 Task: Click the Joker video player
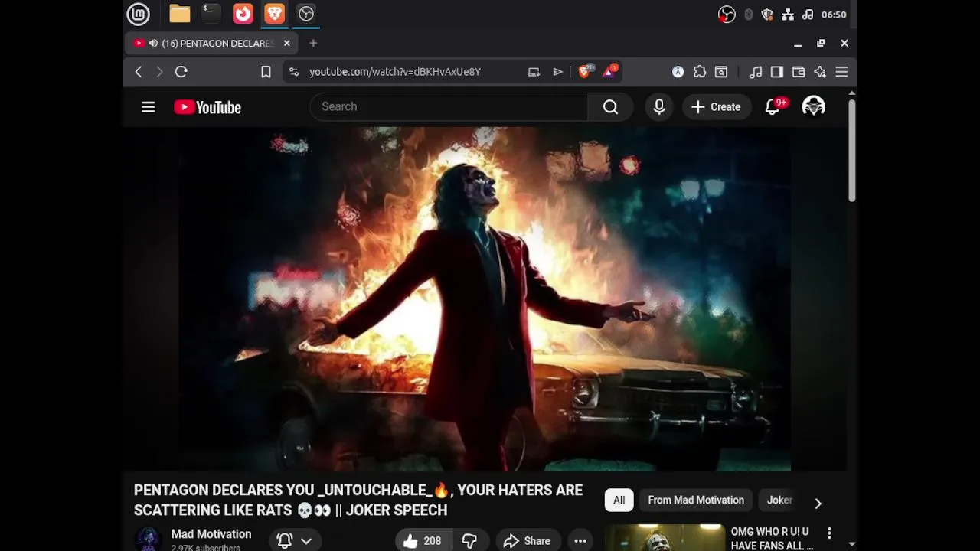tap(485, 299)
